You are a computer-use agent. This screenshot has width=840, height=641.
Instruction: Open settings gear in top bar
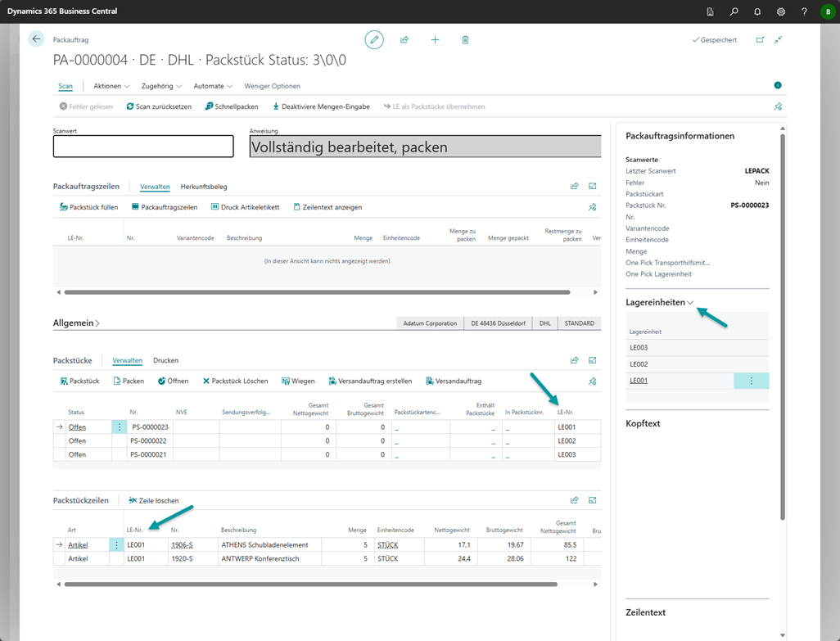click(781, 11)
